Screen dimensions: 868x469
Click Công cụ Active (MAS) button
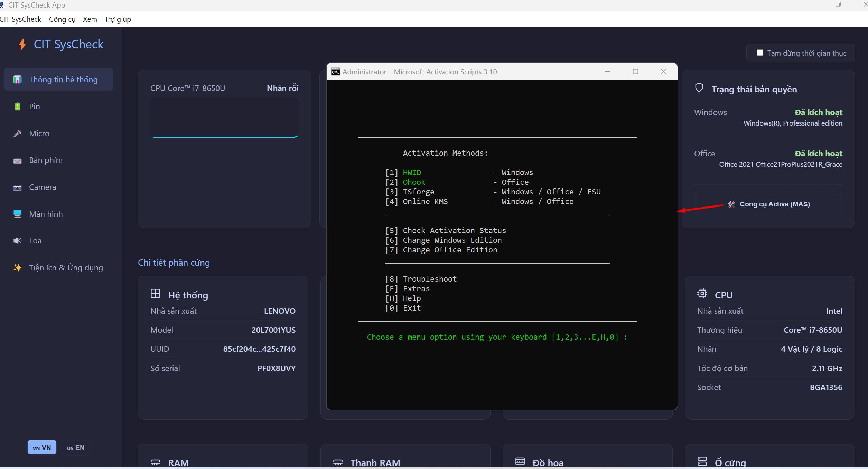[x=768, y=204]
